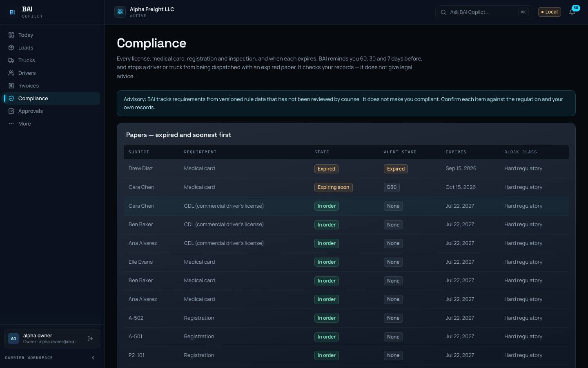588x368 pixels.
Task: Click the Compliance page title
Action: tap(151, 43)
